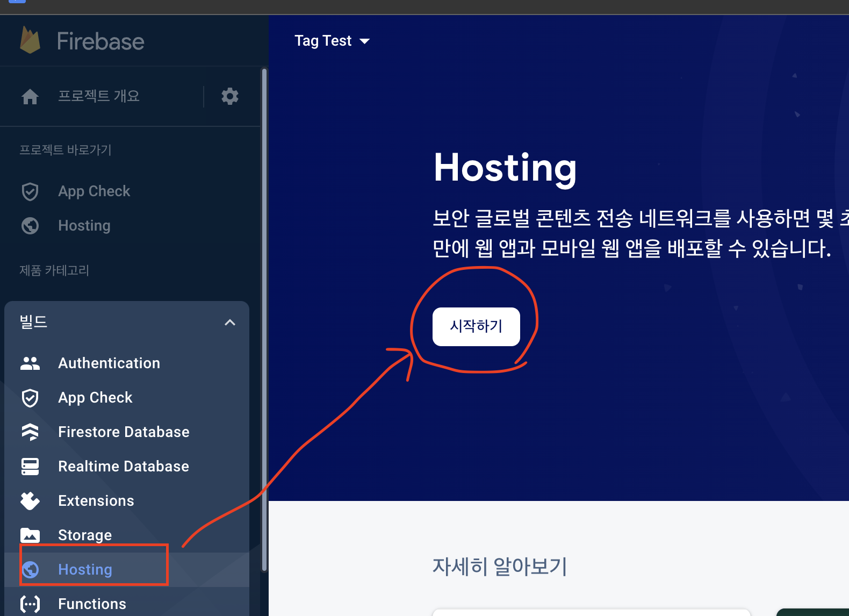Open Extensions in the sidebar
849x616 pixels.
[96, 501]
